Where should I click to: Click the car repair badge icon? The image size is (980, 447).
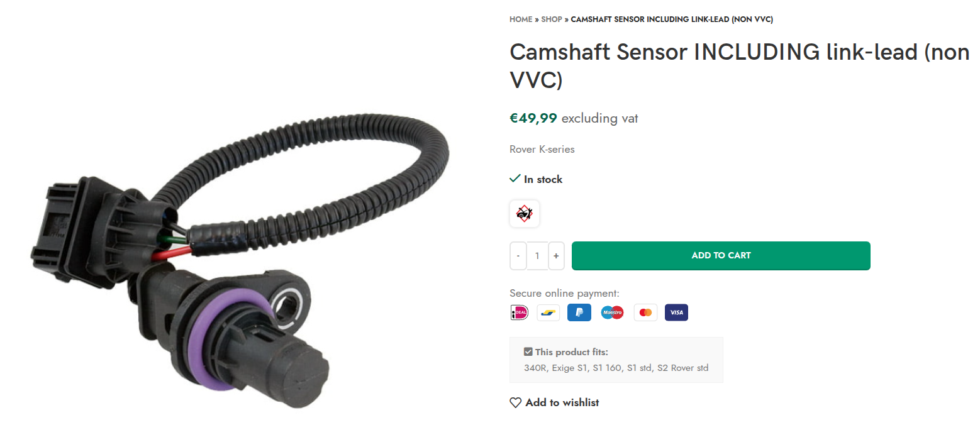click(525, 214)
